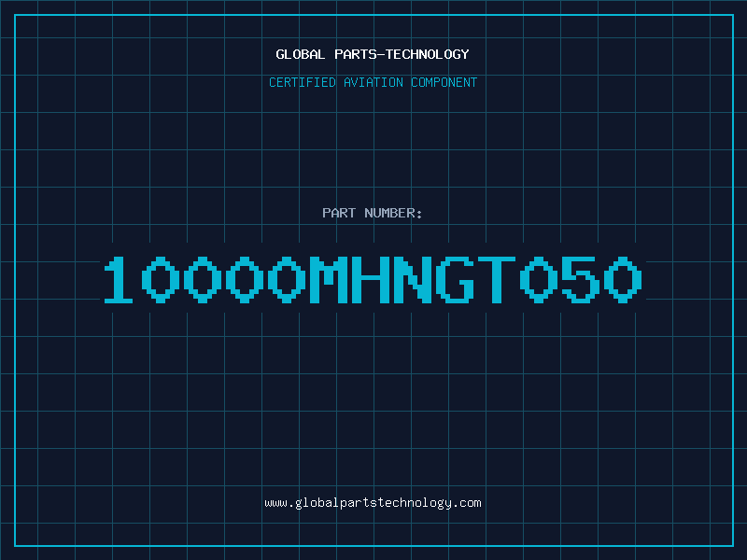This screenshot has height=560, width=747.
Task: Select part number 10000MHNGT050
Action: (x=373, y=279)
